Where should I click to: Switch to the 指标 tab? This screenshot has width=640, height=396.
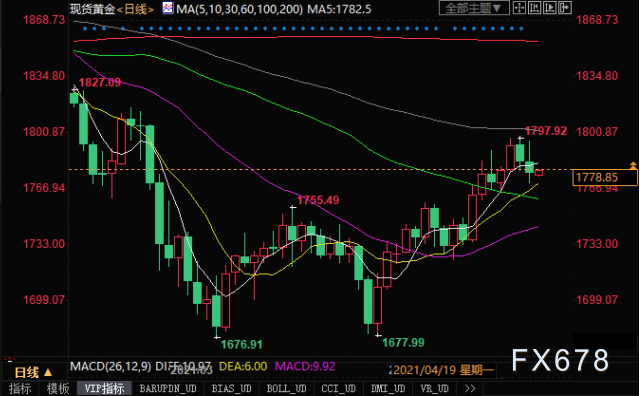click(x=20, y=388)
